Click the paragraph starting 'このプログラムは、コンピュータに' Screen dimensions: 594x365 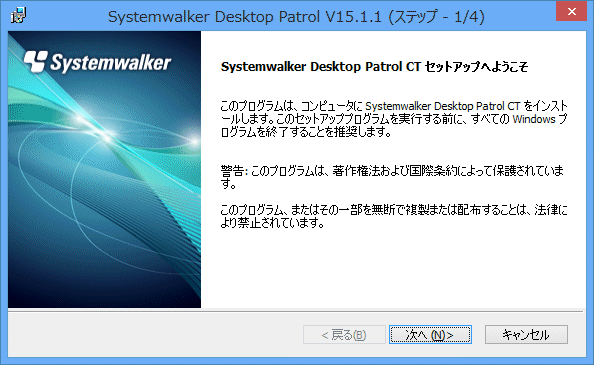tap(394, 119)
